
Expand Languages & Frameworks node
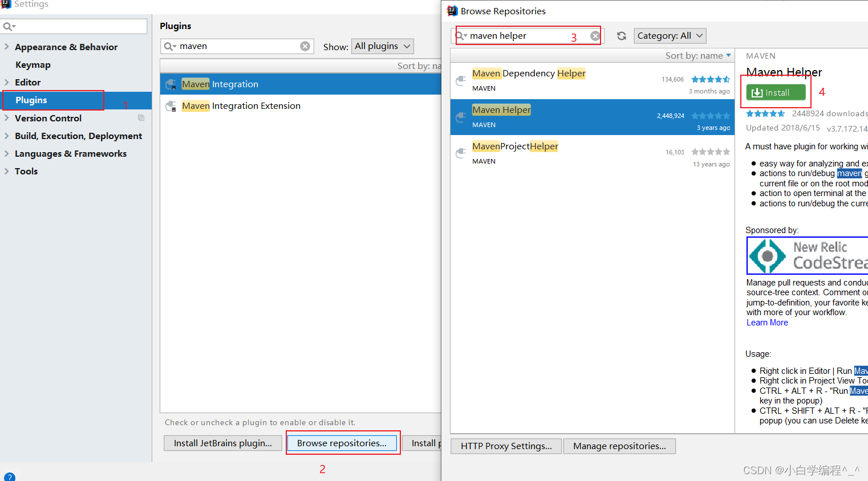point(7,153)
